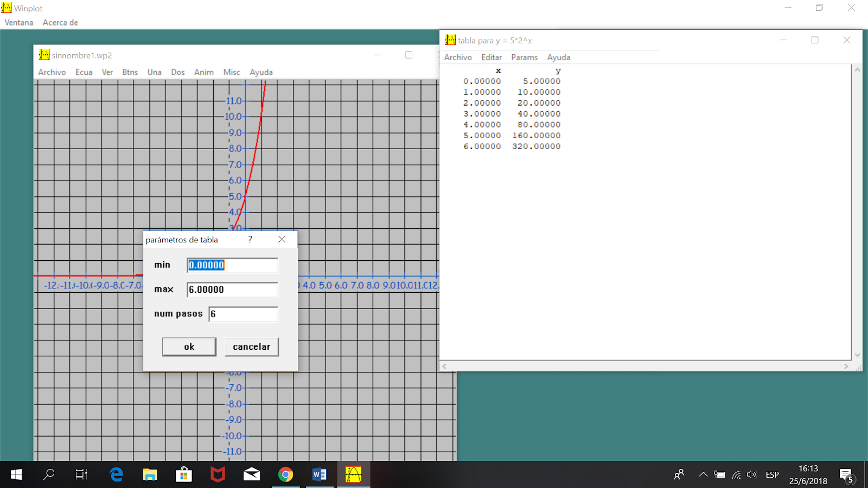This screenshot has width=868, height=488.
Task: Select table value 320.00000
Action: click(x=537, y=146)
